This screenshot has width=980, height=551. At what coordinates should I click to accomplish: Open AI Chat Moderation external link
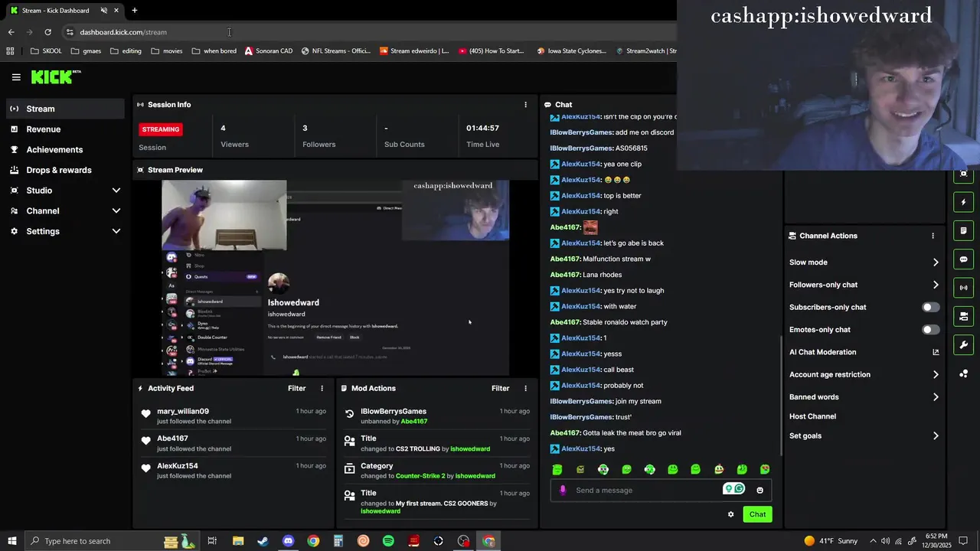coord(936,352)
